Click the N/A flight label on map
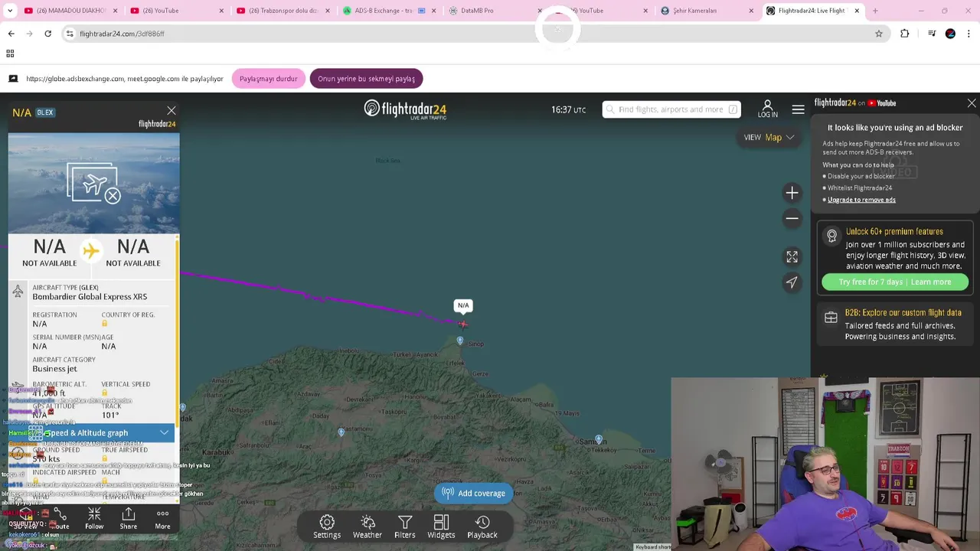 (x=463, y=305)
